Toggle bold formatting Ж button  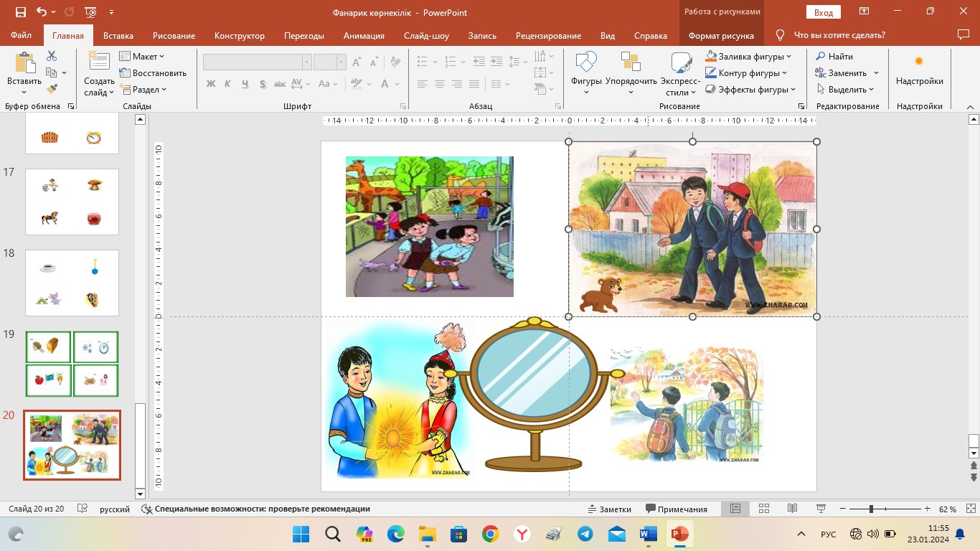click(x=211, y=84)
